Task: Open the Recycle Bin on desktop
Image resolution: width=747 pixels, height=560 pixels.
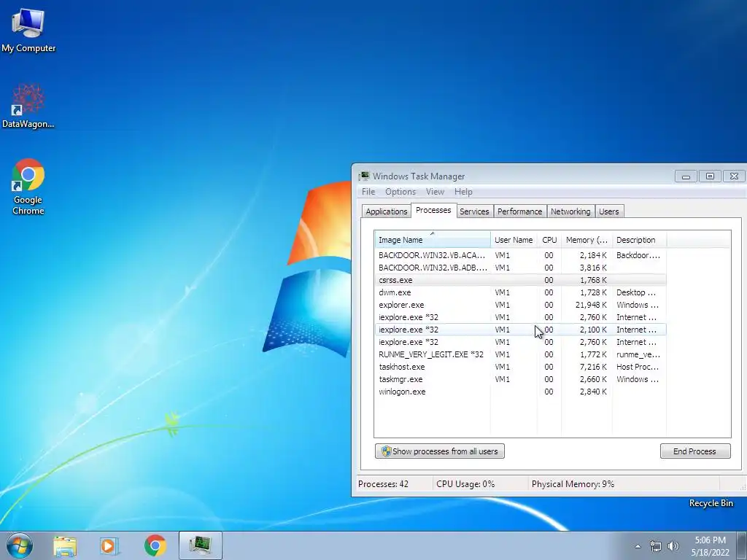Action: pyautogui.click(x=711, y=503)
